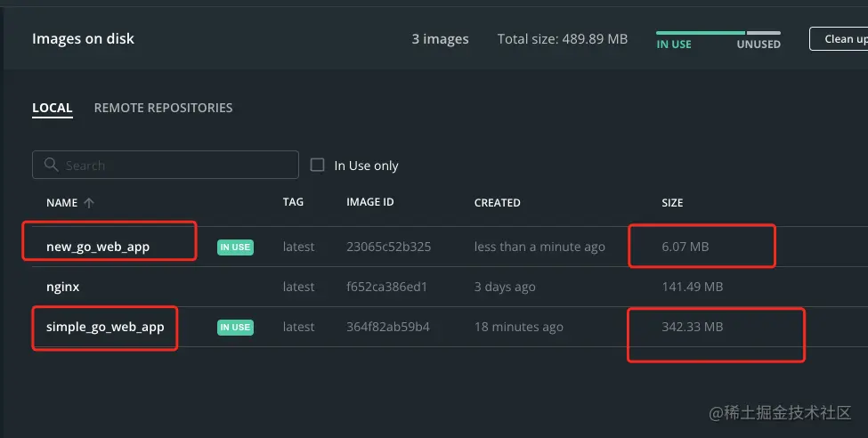868x438 pixels.
Task: Click the IN USE badge for simple_go_web_app
Action: [x=235, y=328]
